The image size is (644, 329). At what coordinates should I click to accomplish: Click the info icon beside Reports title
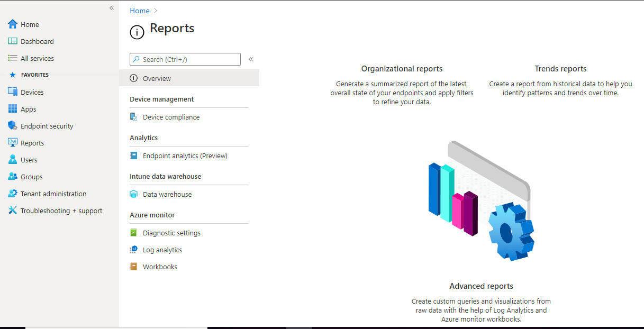click(x=137, y=32)
